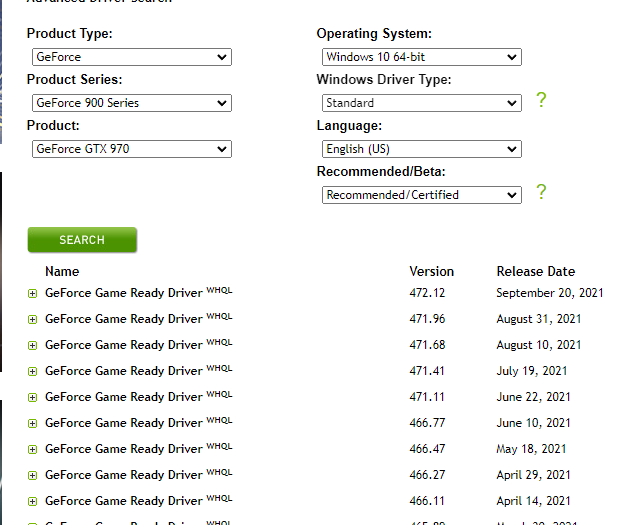The width and height of the screenshot is (628, 525).
Task: Open the Product Series dropdown
Action: [x=132, y=103]
